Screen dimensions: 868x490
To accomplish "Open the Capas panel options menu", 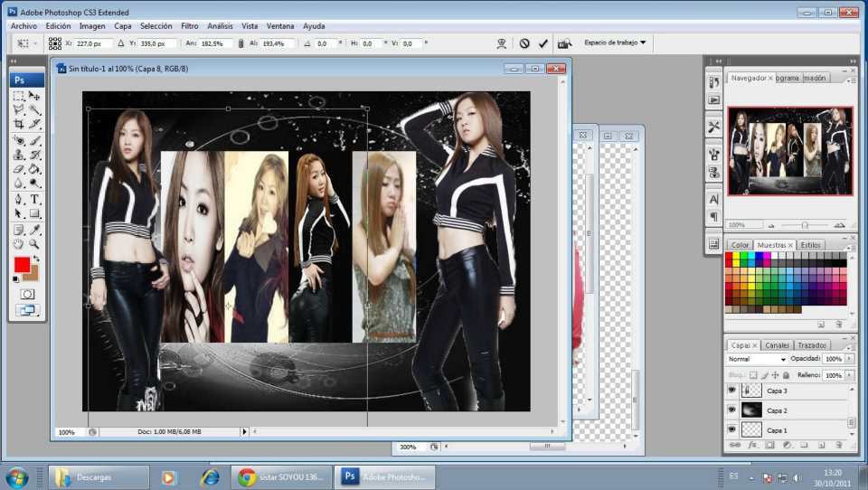I will point(853,347).
